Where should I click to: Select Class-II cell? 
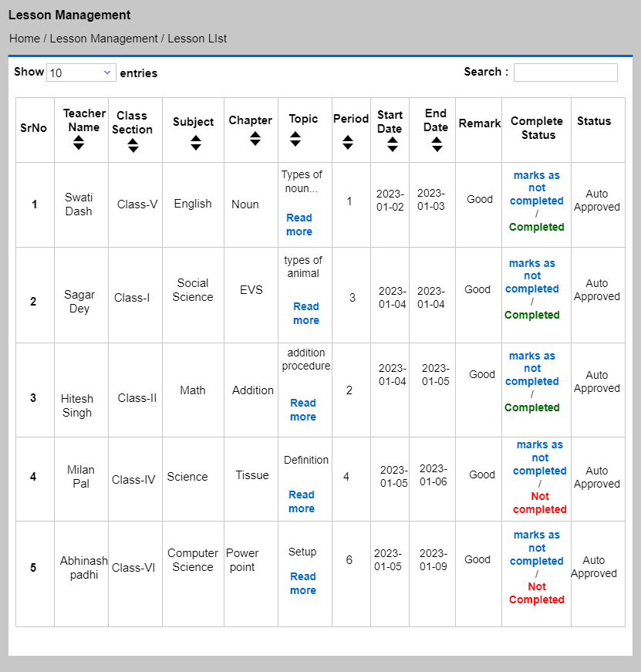[137, 398]
